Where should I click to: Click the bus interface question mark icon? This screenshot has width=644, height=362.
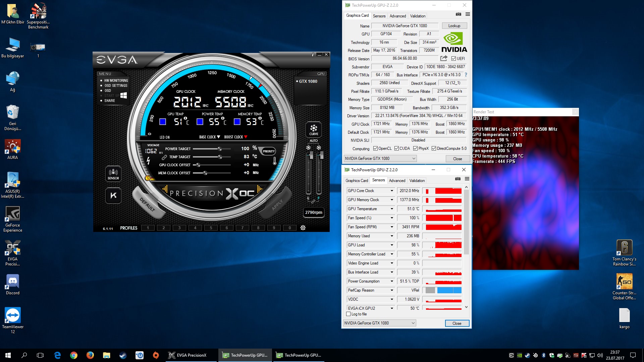(466, 75)
